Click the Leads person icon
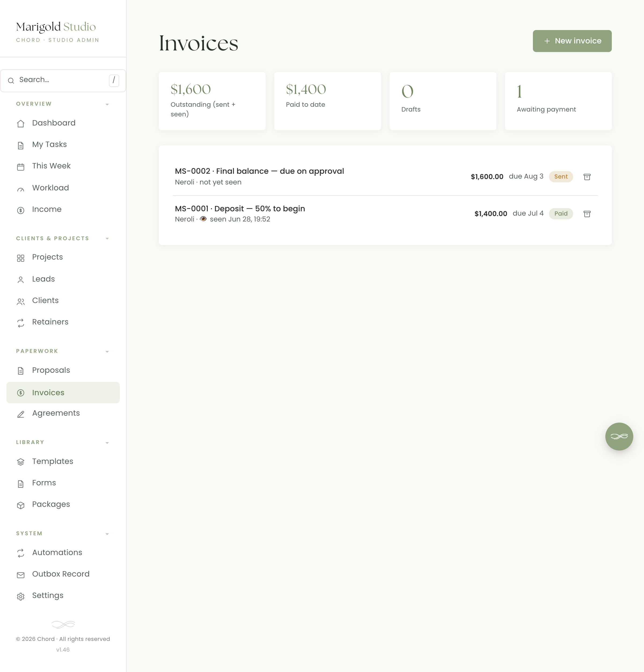644x672 pixels. coord(21,280)
